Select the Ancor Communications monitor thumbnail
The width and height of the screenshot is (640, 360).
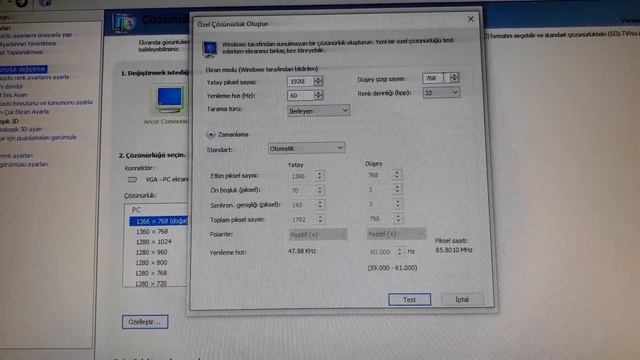coord(169,100)
